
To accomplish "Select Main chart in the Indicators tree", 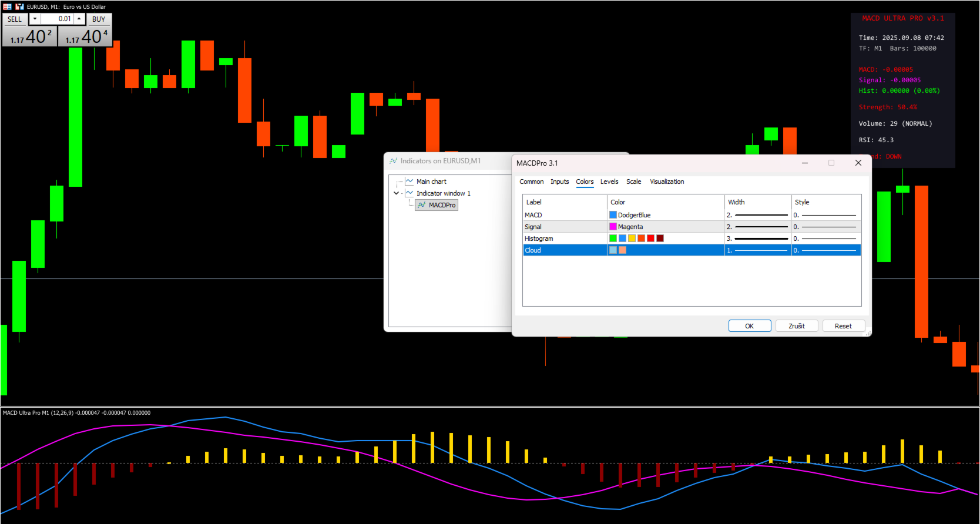I will [431, 182].
